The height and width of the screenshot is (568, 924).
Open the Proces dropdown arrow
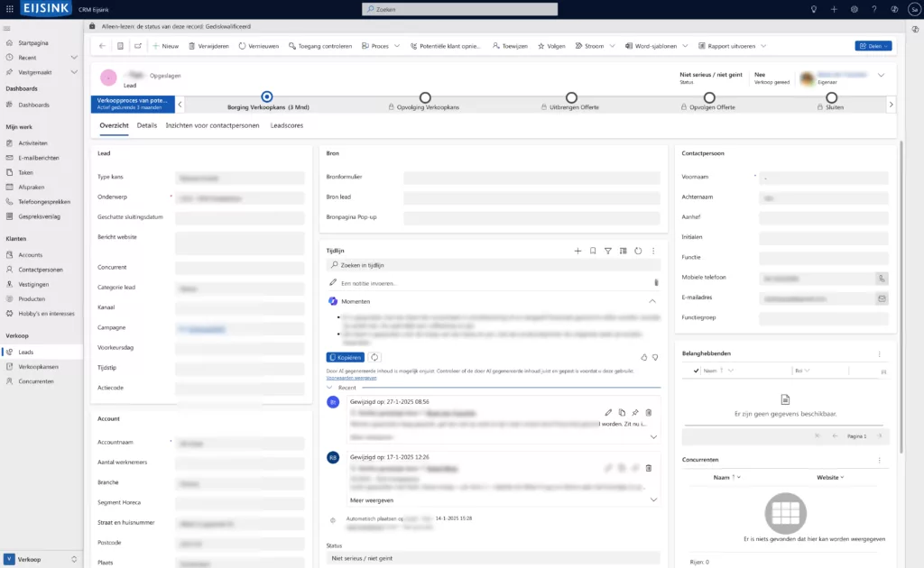[x=397, y=46]
